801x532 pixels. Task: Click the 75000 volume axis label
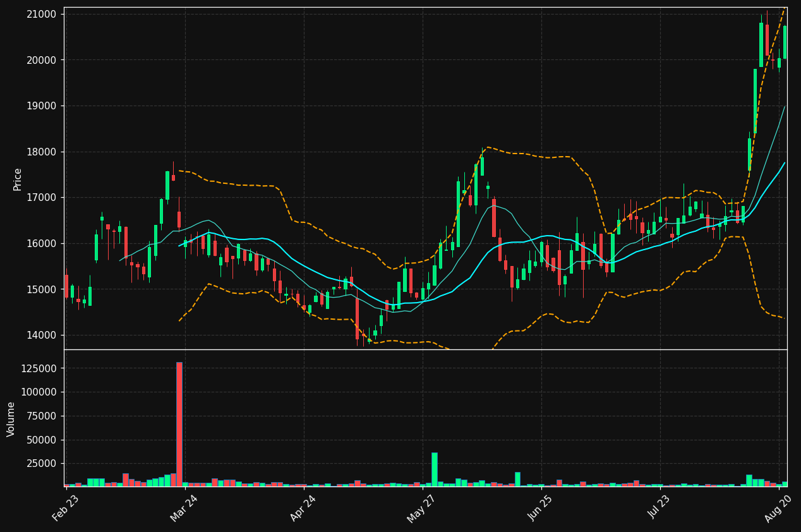42,416
